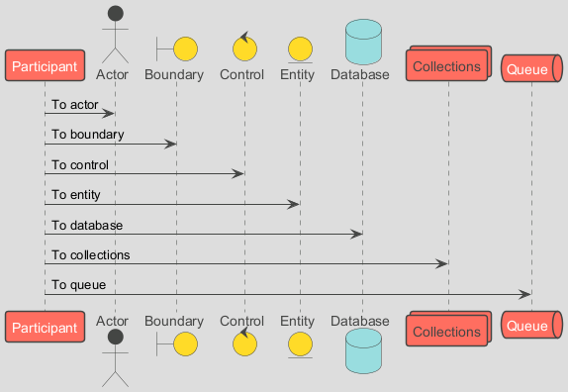Click the bottom Queue shape

tap(531, 325)
